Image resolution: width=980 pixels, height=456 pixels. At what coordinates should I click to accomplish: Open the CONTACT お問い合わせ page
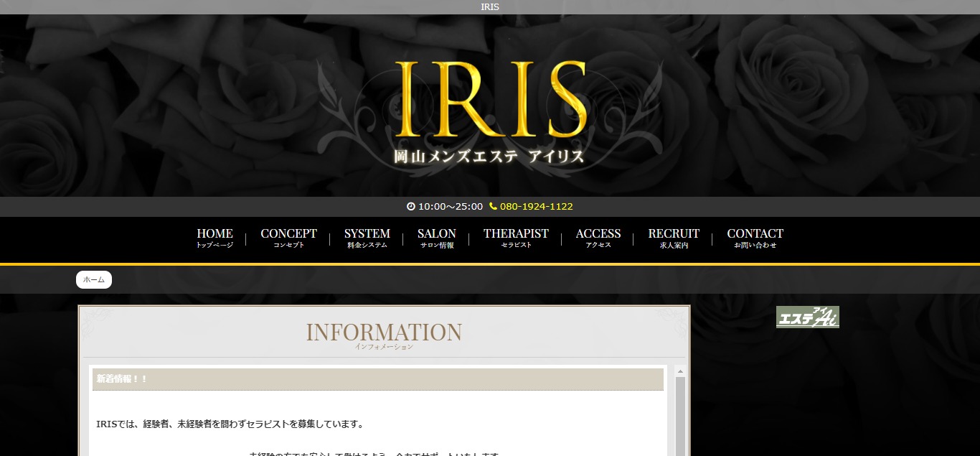click(x=755, y=238)
